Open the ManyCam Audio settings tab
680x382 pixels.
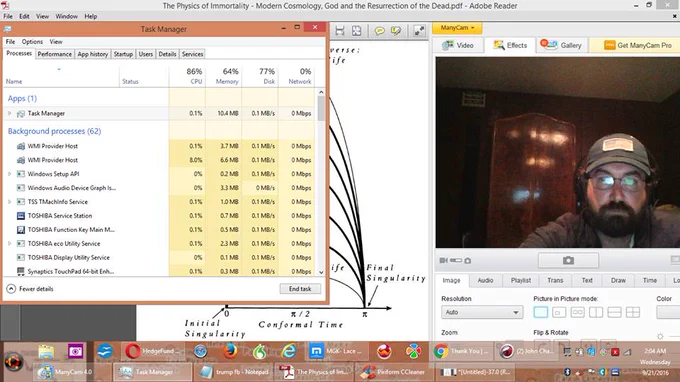[x=485, y=281]
